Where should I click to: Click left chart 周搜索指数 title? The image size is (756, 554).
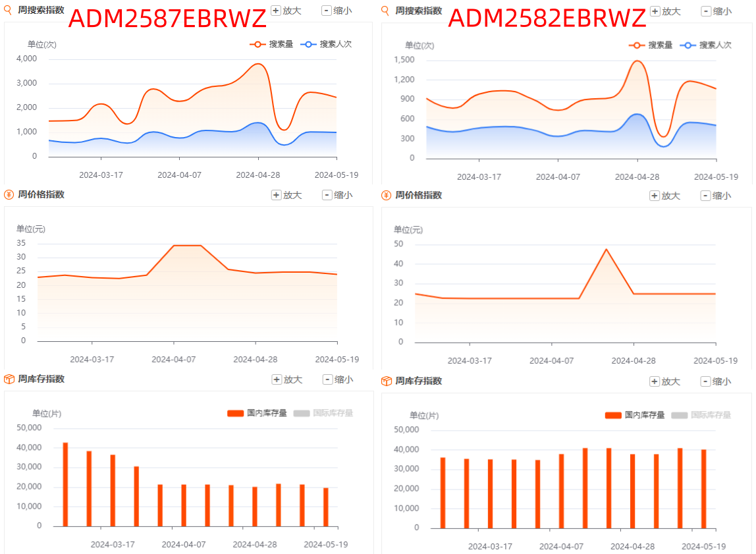pos(41,10)
